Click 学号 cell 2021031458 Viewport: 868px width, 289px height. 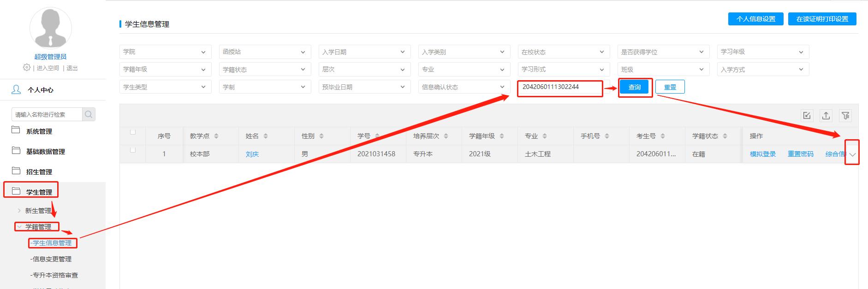pos(376,154)
